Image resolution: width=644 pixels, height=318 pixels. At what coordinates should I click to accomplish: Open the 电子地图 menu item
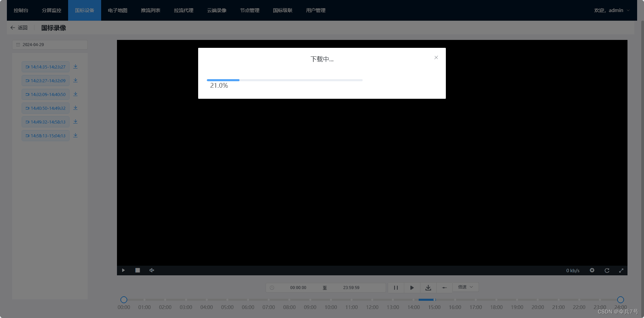(x=118, y=10)
